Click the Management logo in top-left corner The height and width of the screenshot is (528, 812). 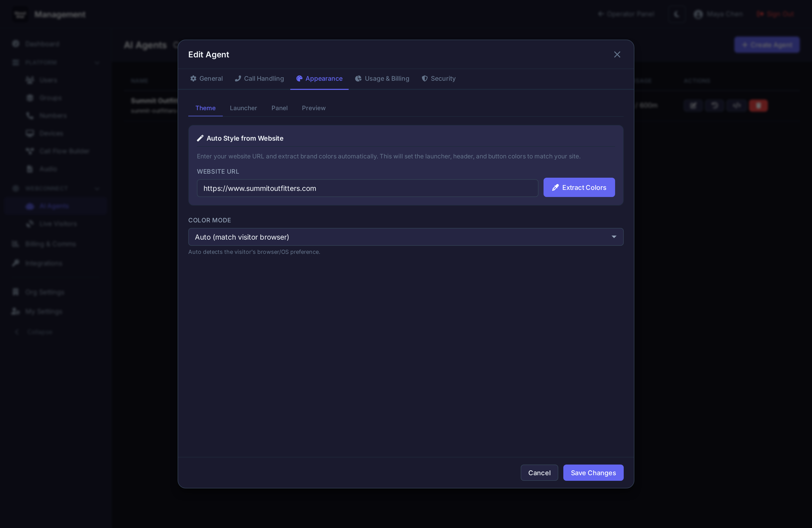tap(20, 14)
